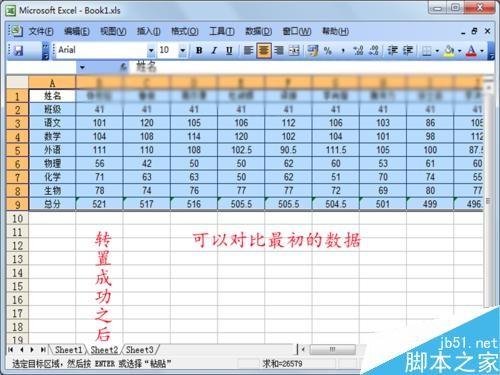Align cell text to the right

pos(279,51)
